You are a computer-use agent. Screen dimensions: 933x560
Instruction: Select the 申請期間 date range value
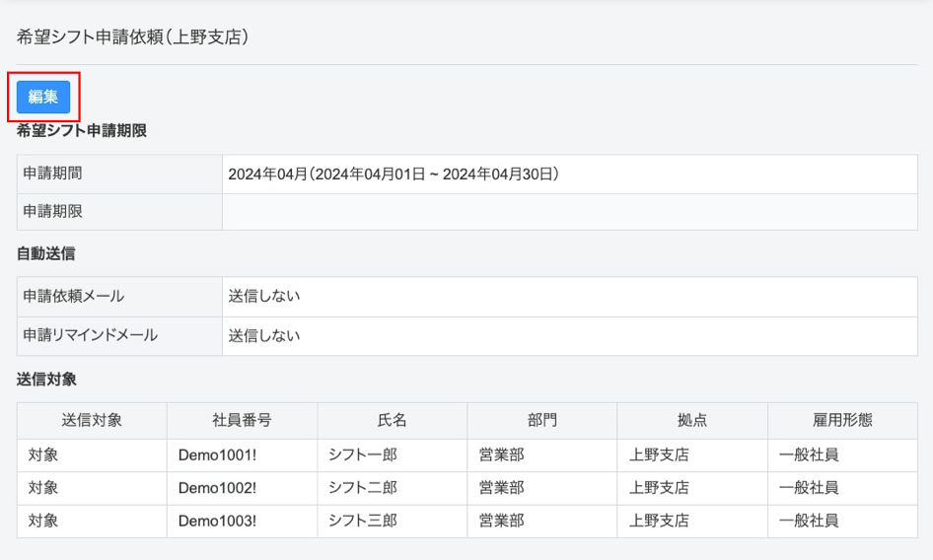[x=394, y=175]
